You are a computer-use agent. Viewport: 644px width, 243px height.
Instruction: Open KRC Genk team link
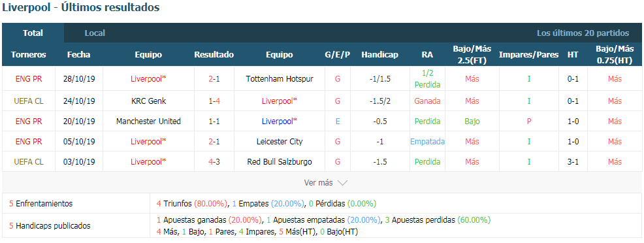[x=148, y=101]
